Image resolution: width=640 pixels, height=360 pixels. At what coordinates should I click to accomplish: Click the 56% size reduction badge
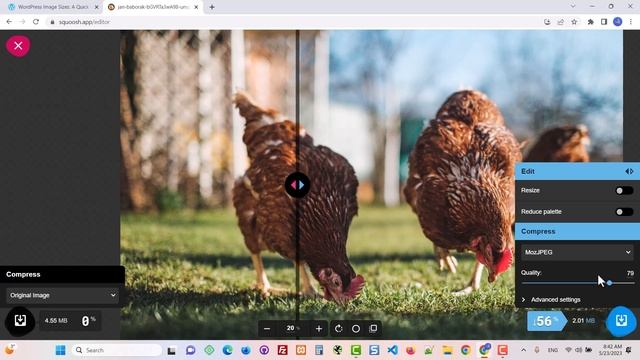coord(547,321)
